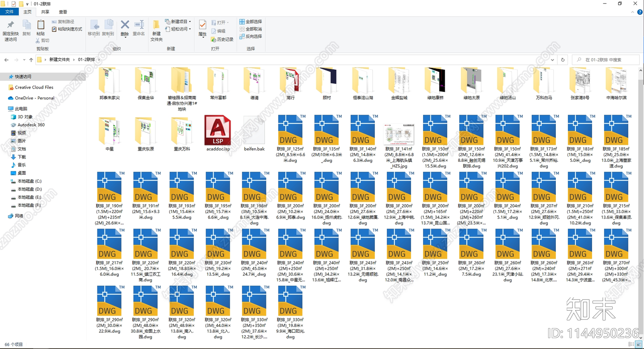
Task: Click the Properties (属性) icon
Action: tap(202, 25)
